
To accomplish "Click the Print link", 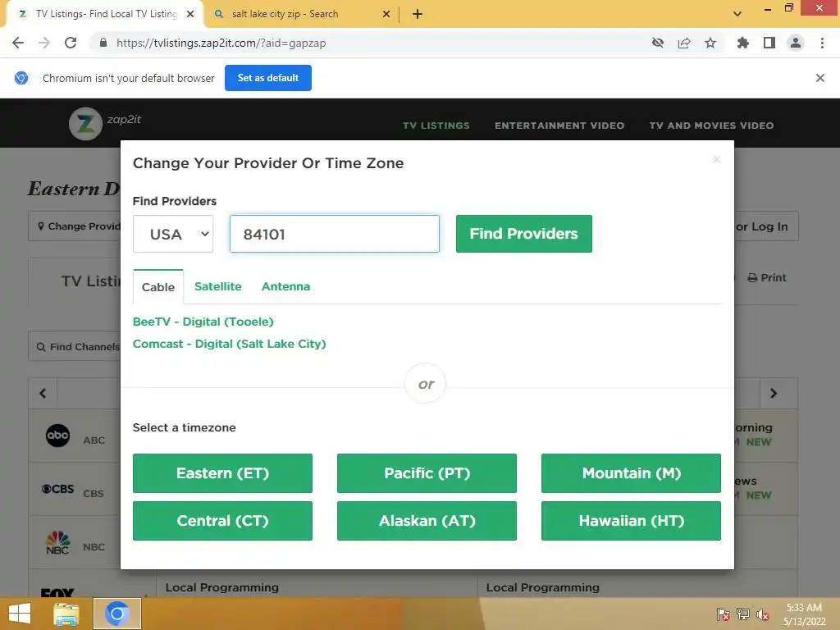I will pos(767,277).
